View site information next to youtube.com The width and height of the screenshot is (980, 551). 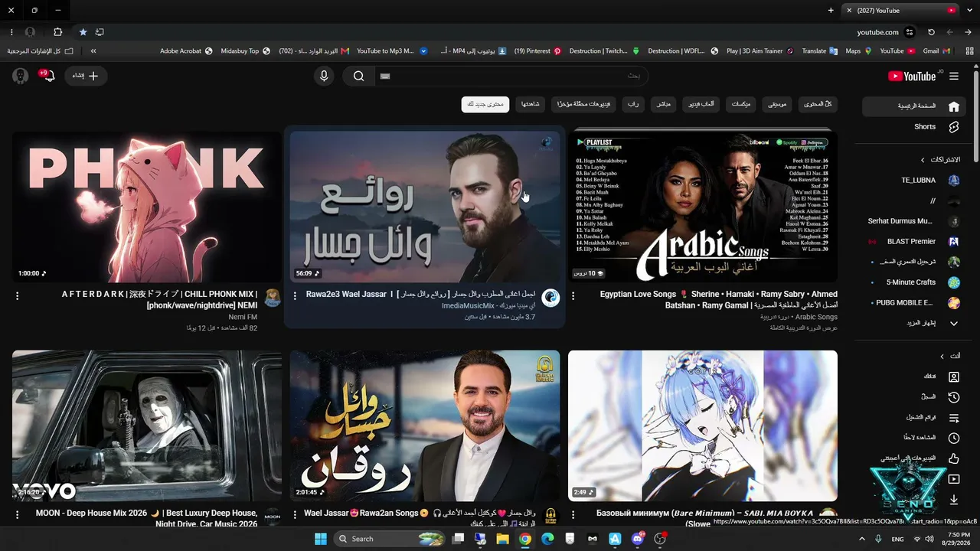coord(910,32)
